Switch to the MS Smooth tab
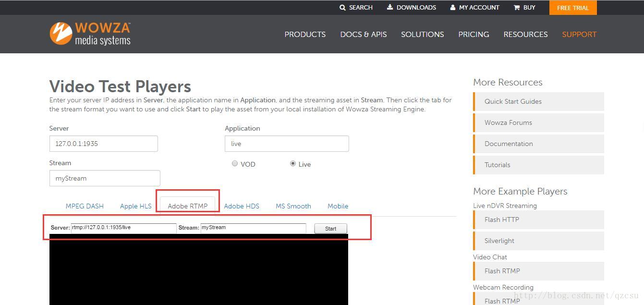Viewport: 644px width, 305px height. pyautogui.click(x=293, y=206)
